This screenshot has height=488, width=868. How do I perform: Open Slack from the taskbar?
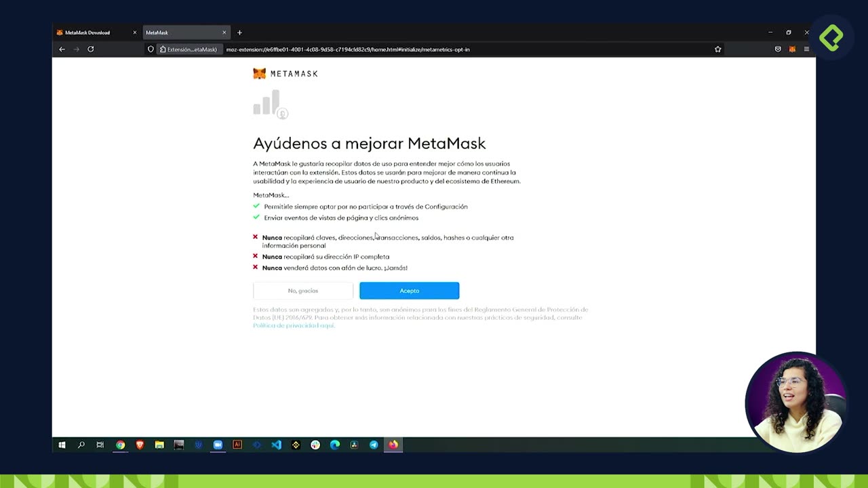pos(315,445)
